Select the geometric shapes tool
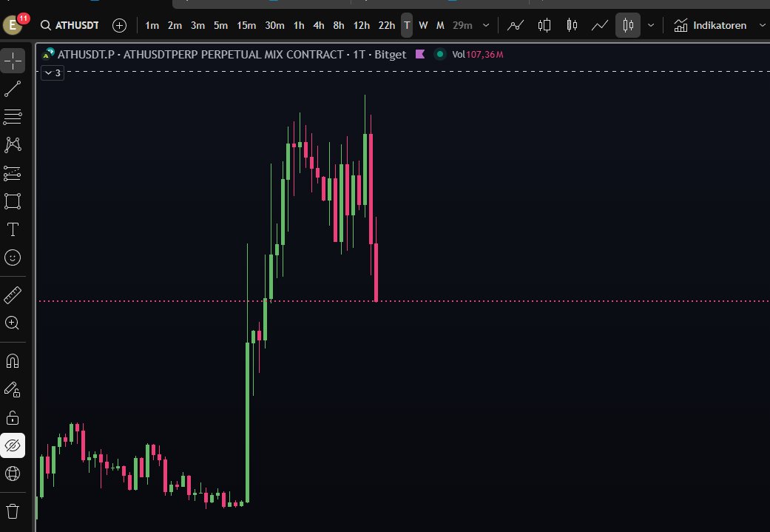The height and width of the screenshot is (532, 770). tap(13, 201)
